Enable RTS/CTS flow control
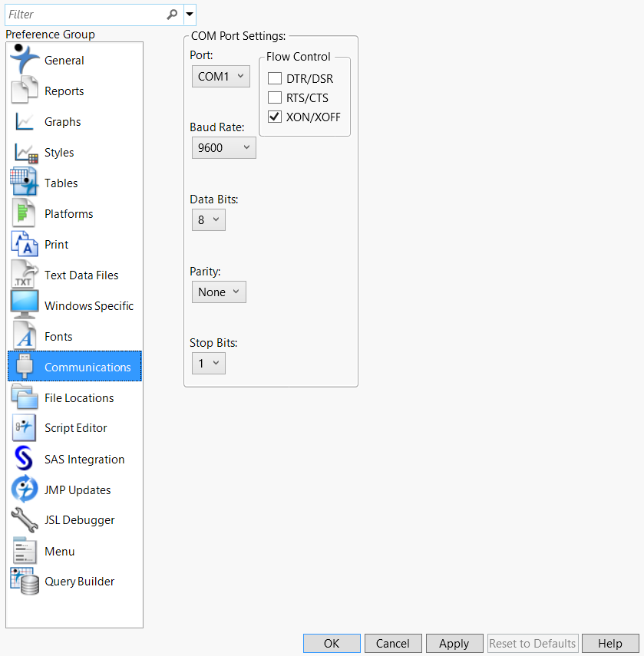 pyautogui.click(x=275, y=97)
